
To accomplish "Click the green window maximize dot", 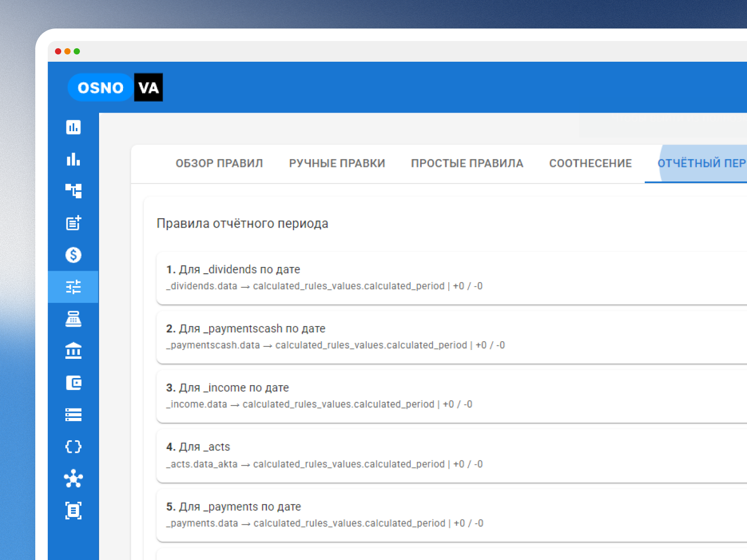I will pyautogui.click(x=77, y=51).
